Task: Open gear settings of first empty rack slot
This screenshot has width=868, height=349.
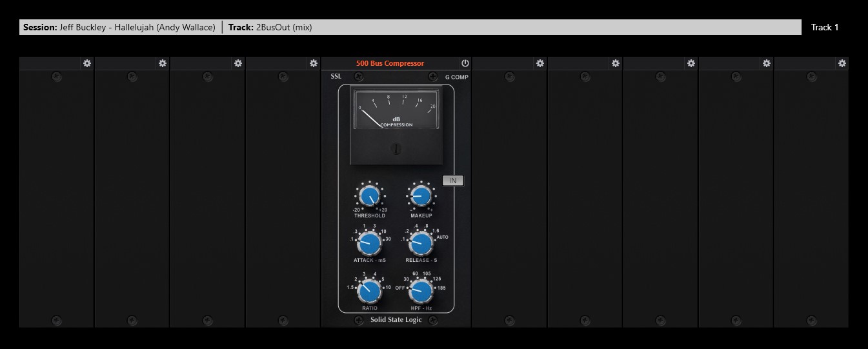Action: [87, 63]
